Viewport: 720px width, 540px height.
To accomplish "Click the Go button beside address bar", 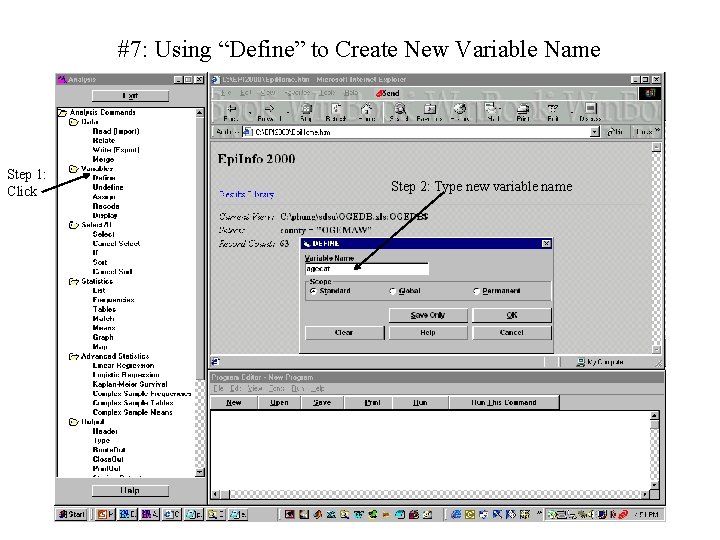I will tap(615, 132).
